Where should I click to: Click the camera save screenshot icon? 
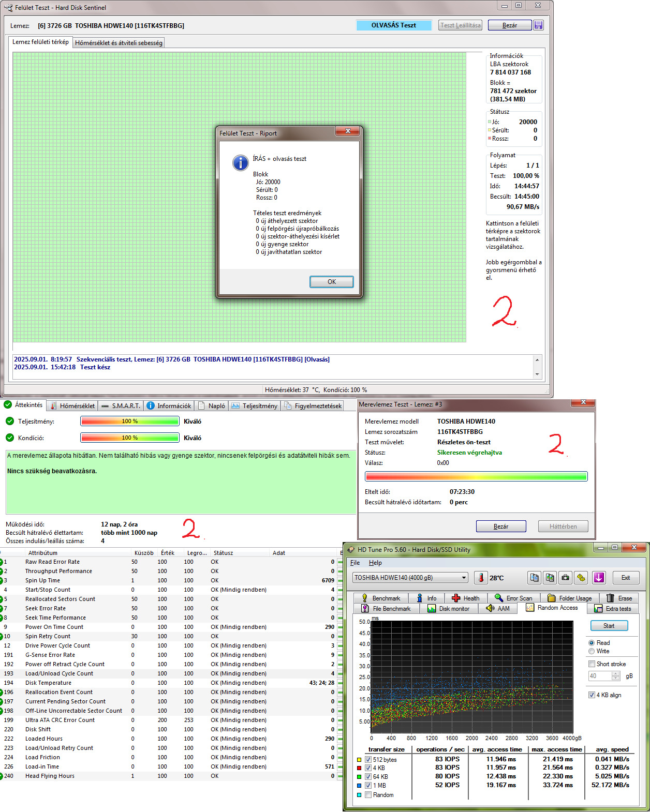coord(566,578)
